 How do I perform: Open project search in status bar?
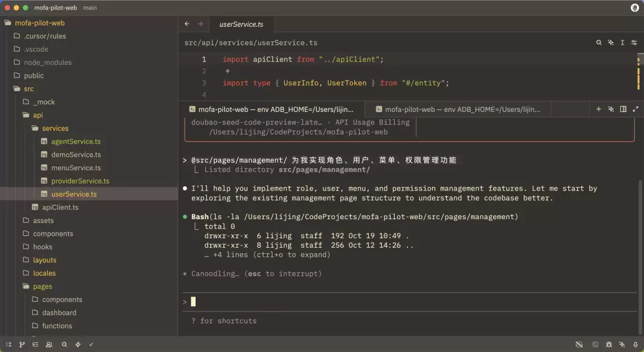[x=64, y=345]
